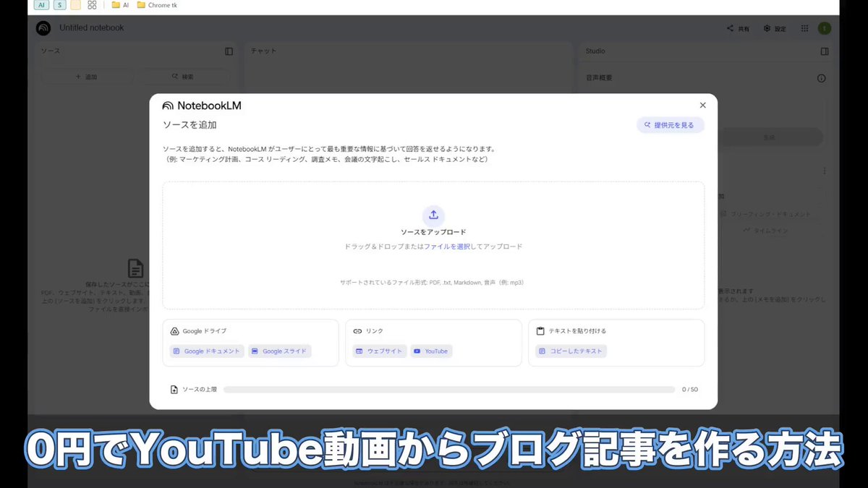The height and width of the screenshot is (488, 868).
Task: Click the four-squares grid bookmark icon
Action: (92, 5)
